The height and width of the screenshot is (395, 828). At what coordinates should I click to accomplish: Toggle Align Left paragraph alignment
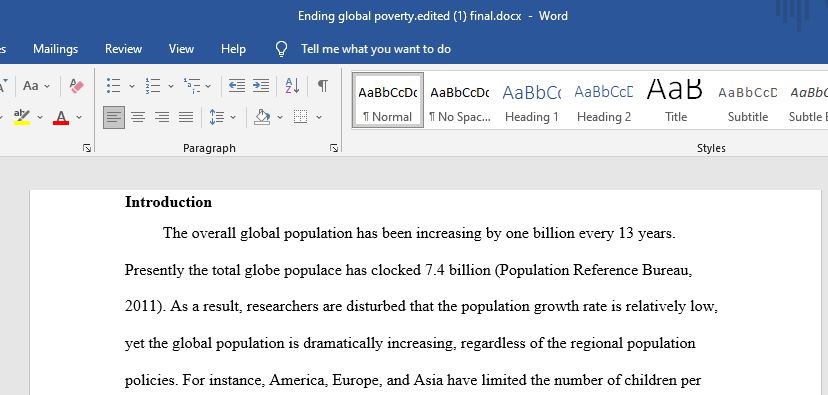114,117
